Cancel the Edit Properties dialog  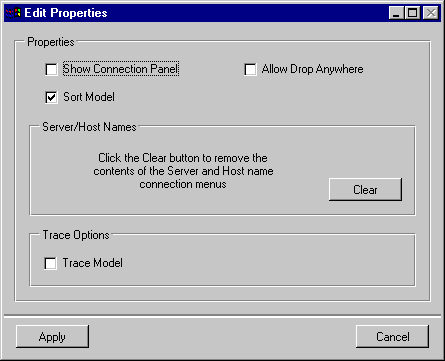[392, 337]
